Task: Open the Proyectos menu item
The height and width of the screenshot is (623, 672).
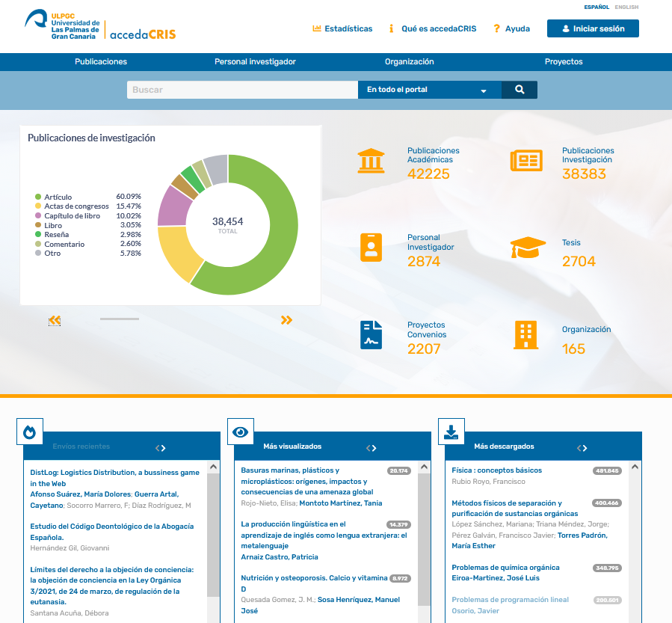Action: click(564, 62)
